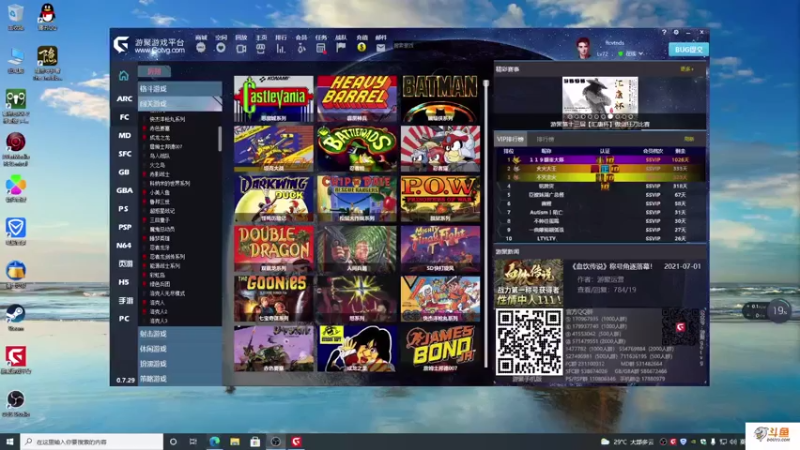Open the James Bond Jr game thumbnail
Screen dimensions: 800x450
tap(440, 348)
